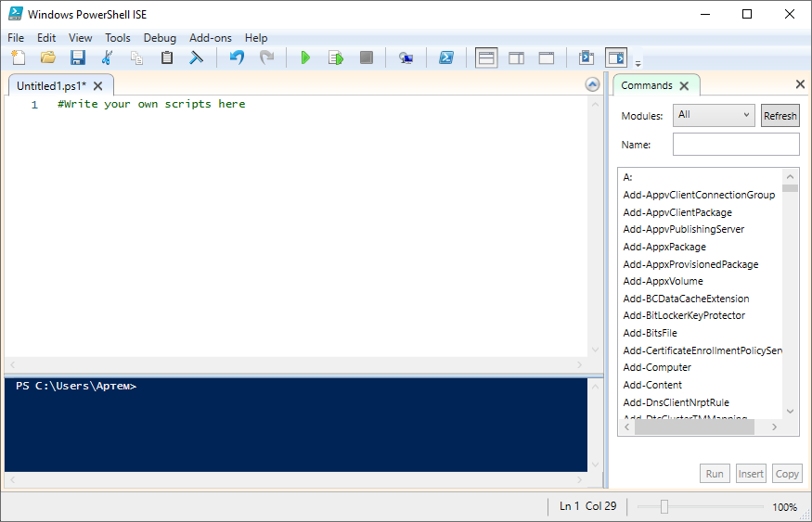812x522 pixels.
Task: Clear the console pane with the toolbar icon
Action: [196, 57]
